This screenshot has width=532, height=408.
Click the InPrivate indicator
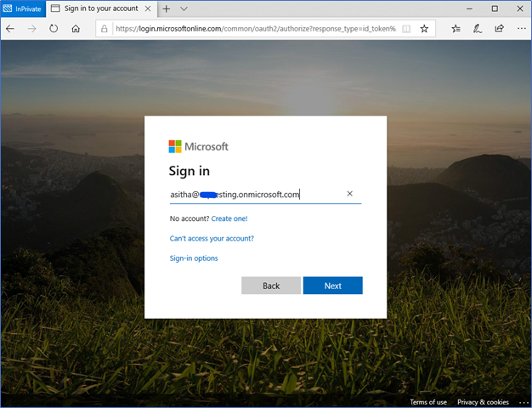coord(23,8)
